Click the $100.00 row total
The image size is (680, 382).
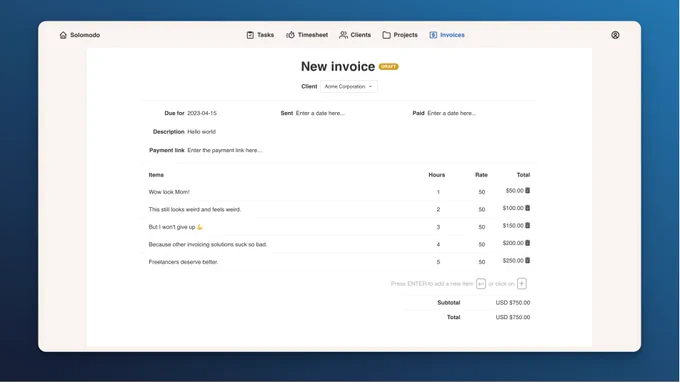(513, 208)
